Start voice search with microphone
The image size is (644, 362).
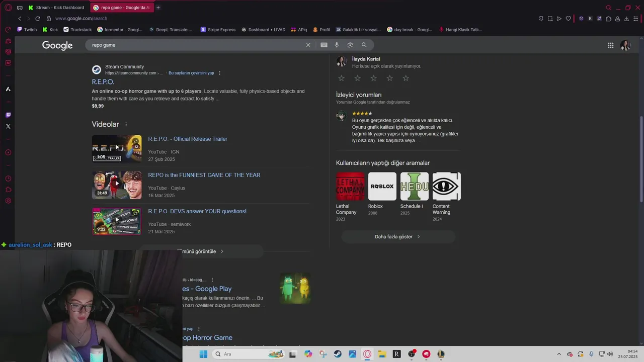(337, 45)
